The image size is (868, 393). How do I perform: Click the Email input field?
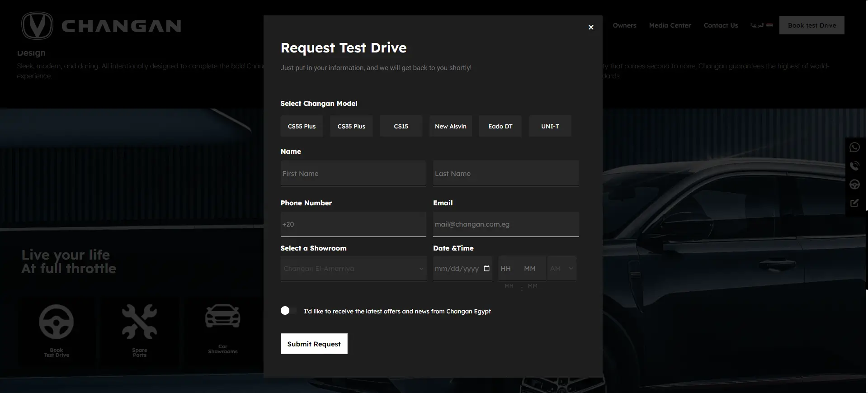[x=506, y=224]
